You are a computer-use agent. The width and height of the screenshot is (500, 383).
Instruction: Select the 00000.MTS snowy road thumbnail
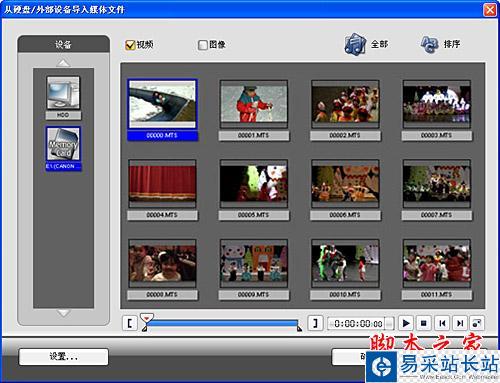click(x=162, y=104)
